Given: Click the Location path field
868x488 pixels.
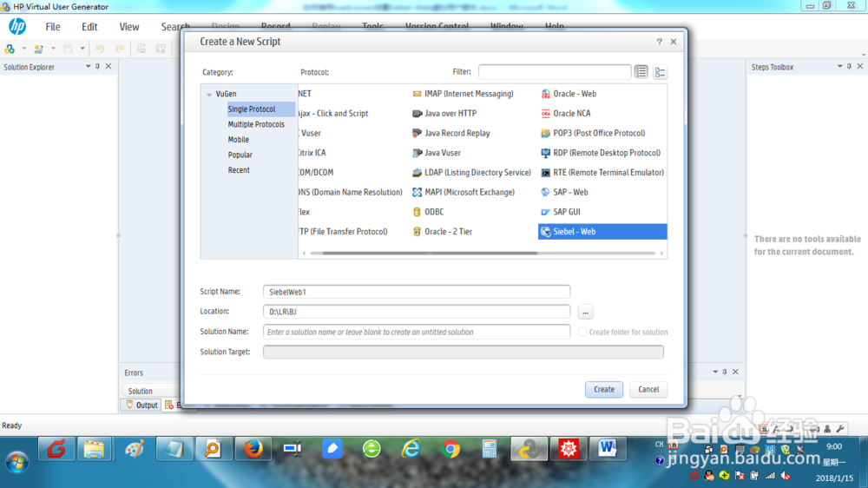Looking at the screenshot, I should [x=417, y=312].
